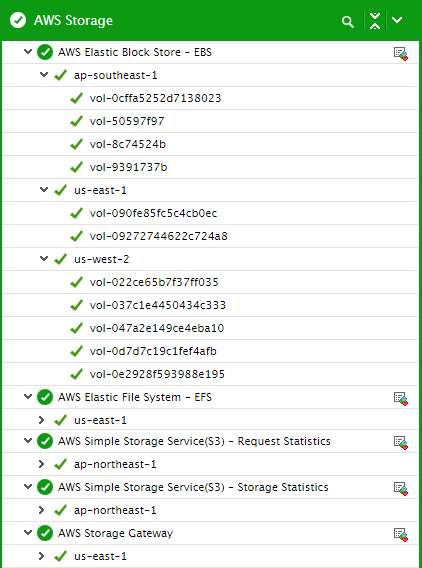
Task: Open diagnosis icon for AWS Storage Gateway
Action: tap(401, 534)
